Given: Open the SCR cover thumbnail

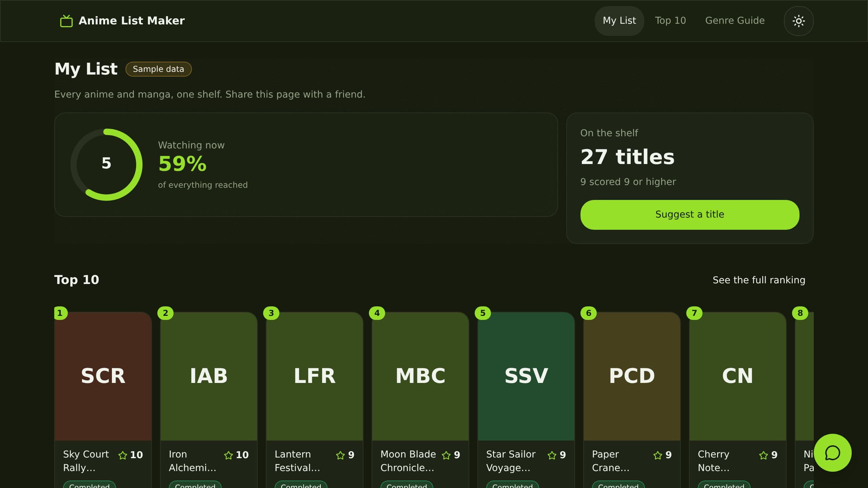Looking at the screenshot, I should coord(103,376).
